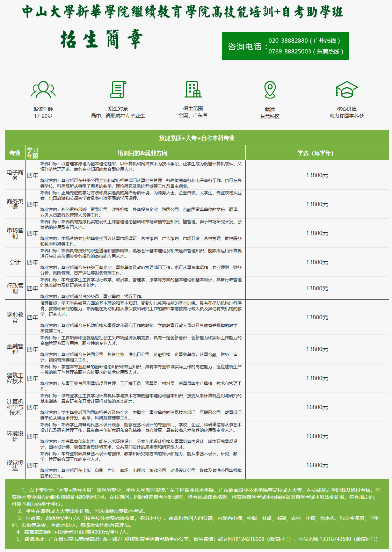Click the 就业方向 text for 计算机科学与技术
Screen dimensions: 392x552
pos(141,415)
